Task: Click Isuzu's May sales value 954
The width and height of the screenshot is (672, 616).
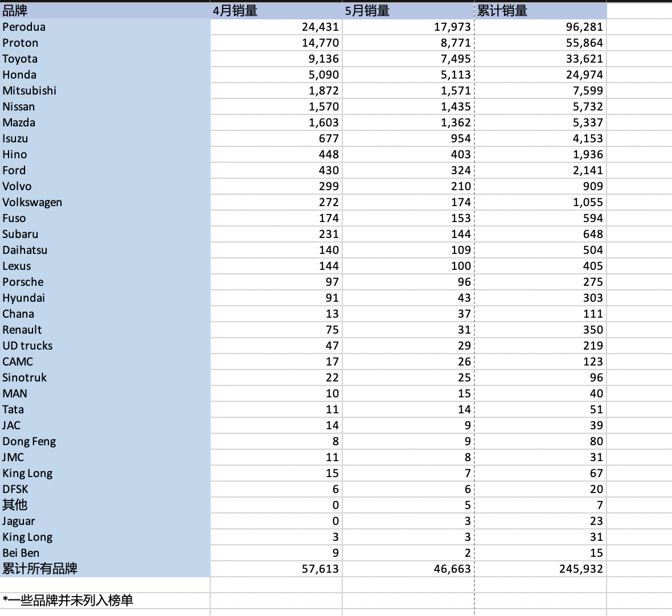Action: click(x=408, y=138)
